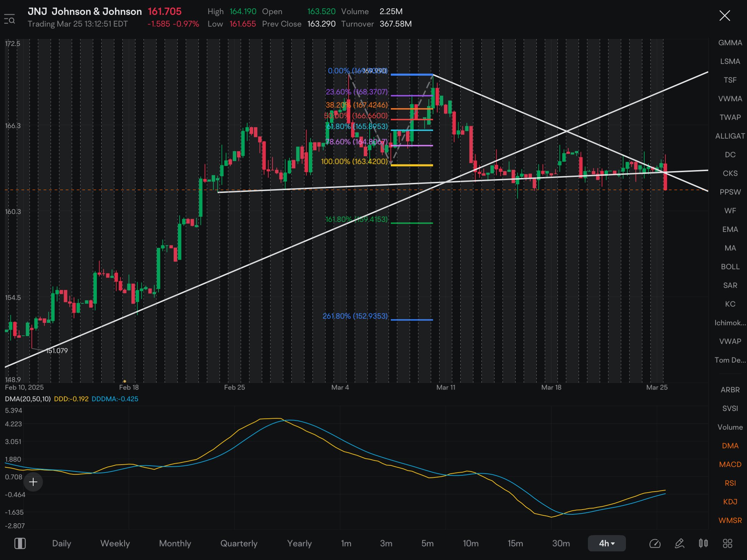Screen dimensions: 747x560
Task: Open DMA(20,50,10) indicator settings label
Action: pyautogui.click(x=28, y=399)
